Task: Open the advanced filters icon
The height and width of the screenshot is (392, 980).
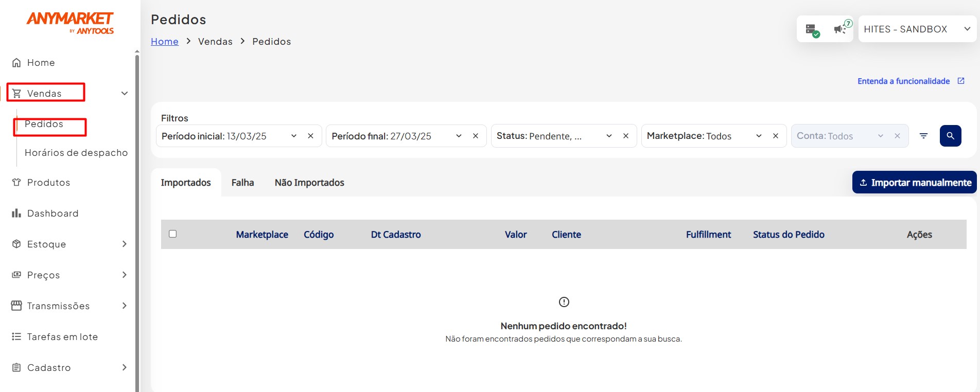Action: pos(924,136)
